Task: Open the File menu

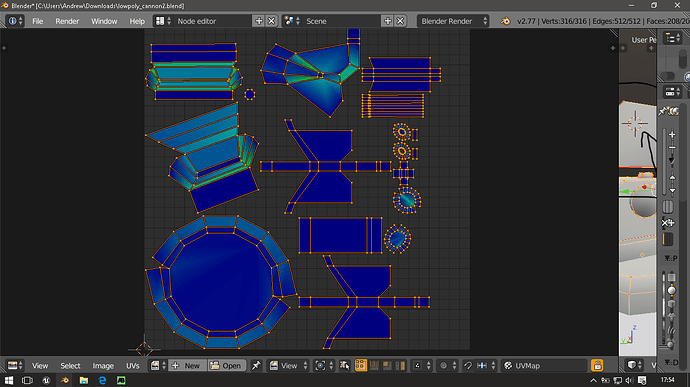Action: pyautogui.click(x=38, y=21)
